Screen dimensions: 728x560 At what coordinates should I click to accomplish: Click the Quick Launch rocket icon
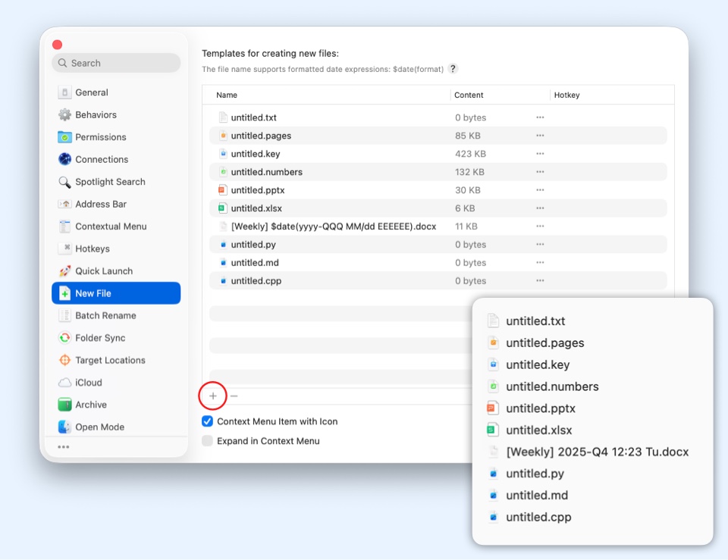click(66, 271)
